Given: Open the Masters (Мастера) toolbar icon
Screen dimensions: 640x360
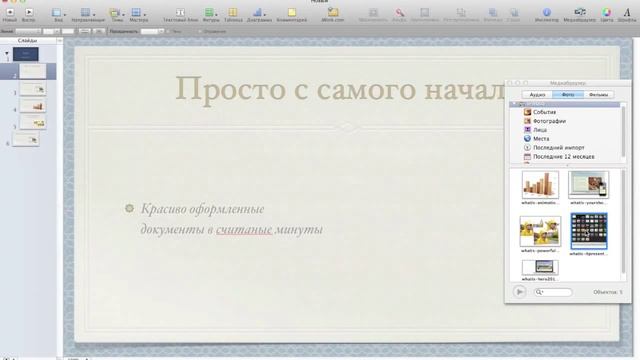Looking at the screenshot, I should tap(136, 13).
